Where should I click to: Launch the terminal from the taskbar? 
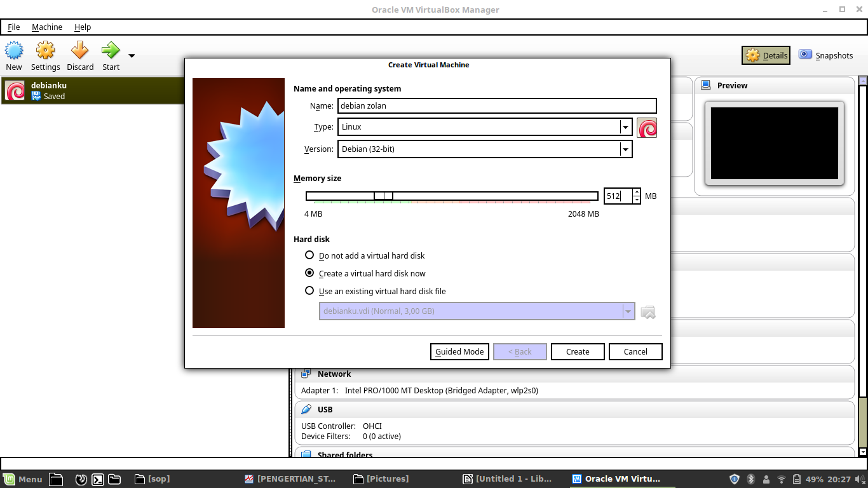(x=98, y=479)
